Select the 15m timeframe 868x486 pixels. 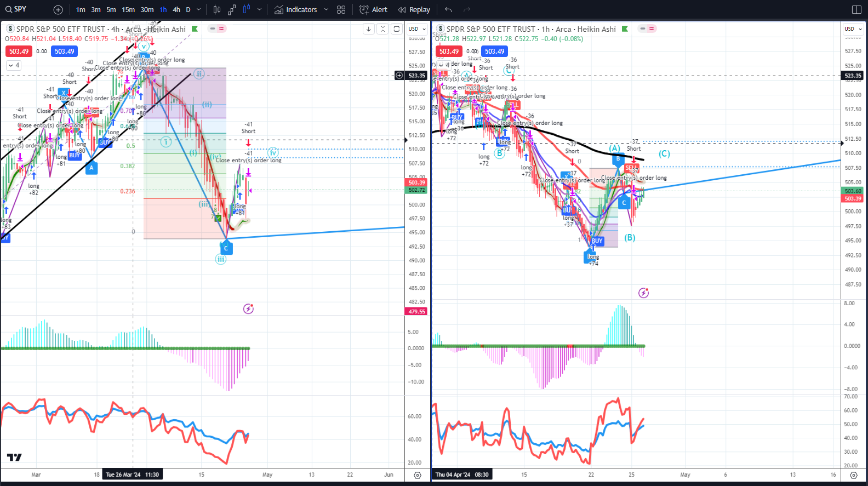(x=128, y=10)
